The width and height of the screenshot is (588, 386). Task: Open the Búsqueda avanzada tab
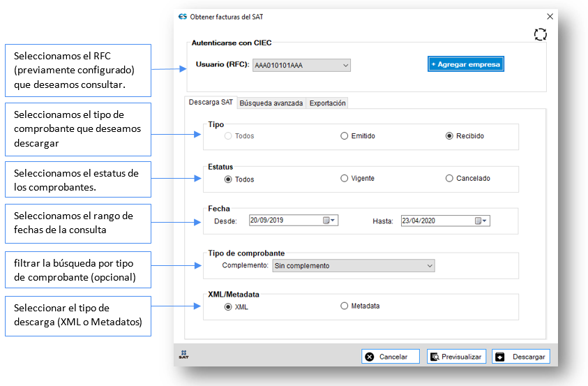271,103
